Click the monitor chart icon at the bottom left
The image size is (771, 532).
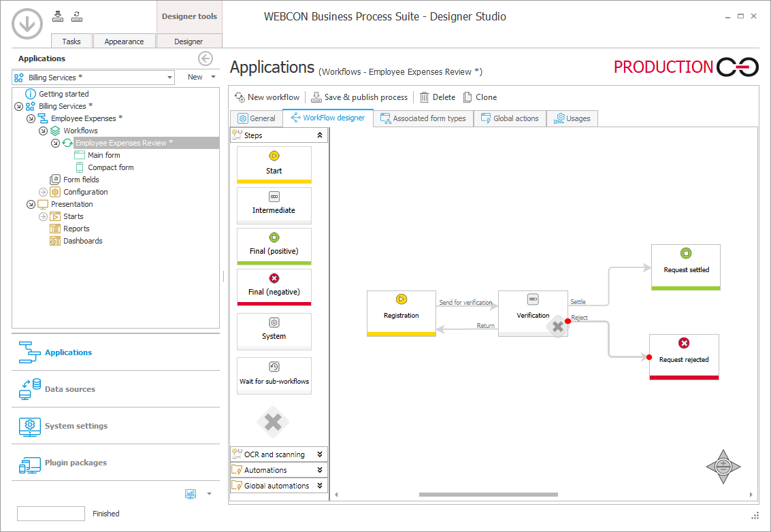click(x=191, y=494)
